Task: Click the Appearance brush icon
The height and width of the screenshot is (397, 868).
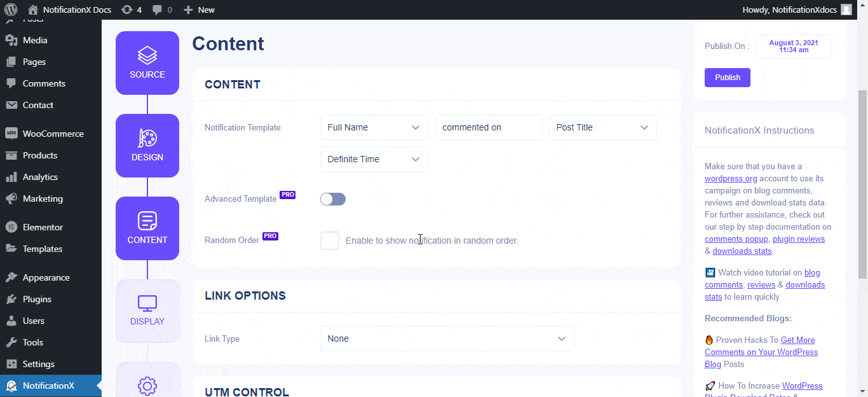Action: click(x=11, y=277)
